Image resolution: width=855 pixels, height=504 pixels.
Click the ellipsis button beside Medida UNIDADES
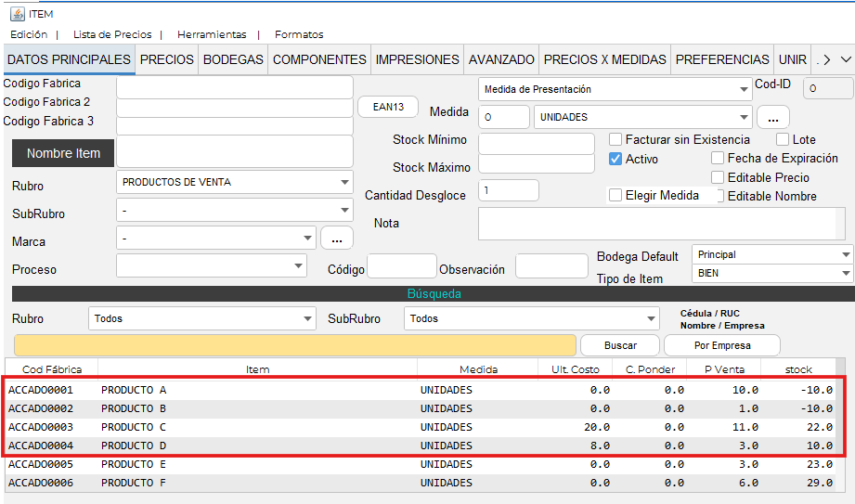tap(773, 118)
